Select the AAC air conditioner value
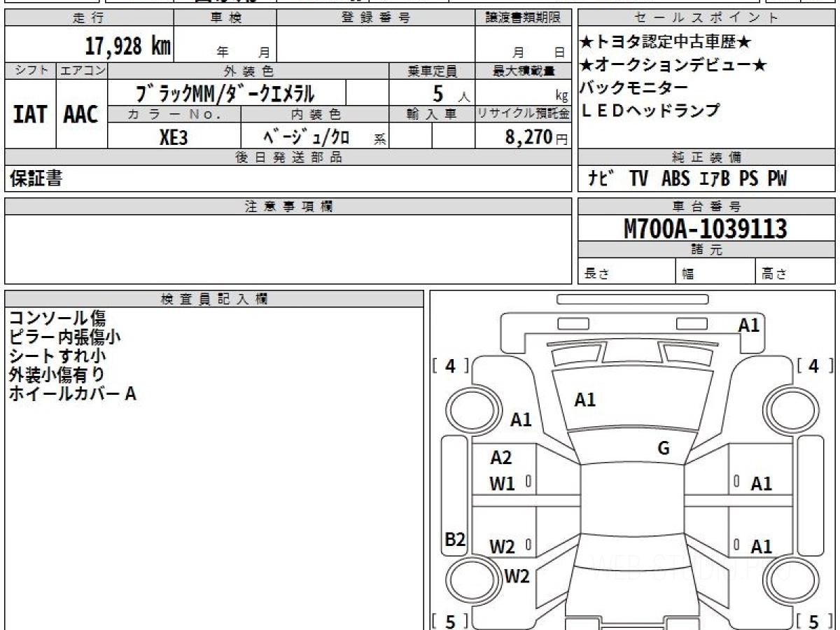 (x=82, y=114)
